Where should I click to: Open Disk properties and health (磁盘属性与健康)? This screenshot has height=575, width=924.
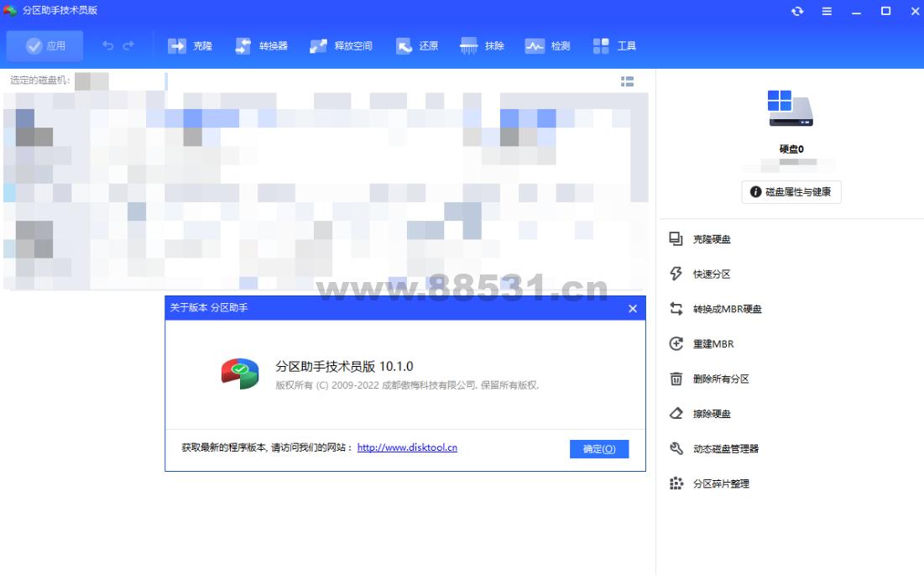tap(791, 192)
